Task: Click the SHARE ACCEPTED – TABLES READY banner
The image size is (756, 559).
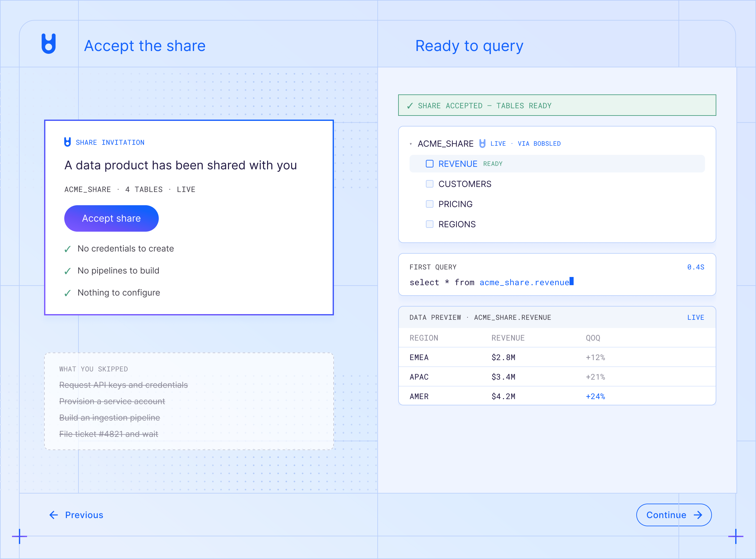Action: pyautogui.click(x=557, y=105)
